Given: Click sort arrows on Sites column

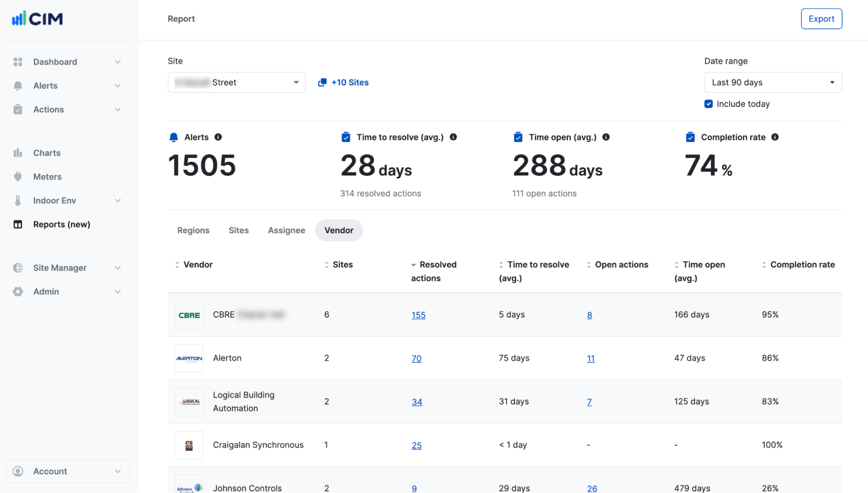Looking at the screenshot, I should click(x=327, y=265).
